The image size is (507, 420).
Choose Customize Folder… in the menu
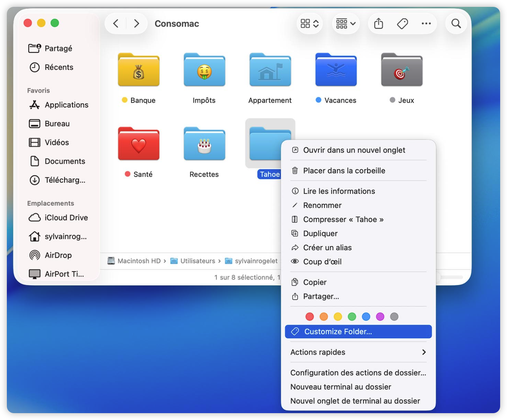coord(358,331)
